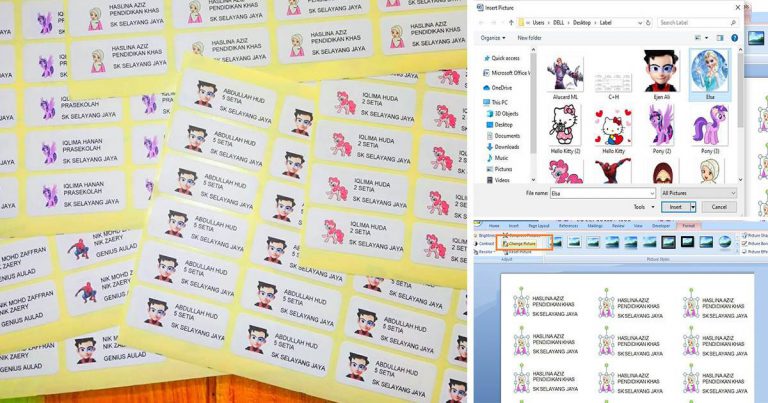This screenshot has width=768, height=403.
Task: Click the File name text field
Action: coord(602,193)
